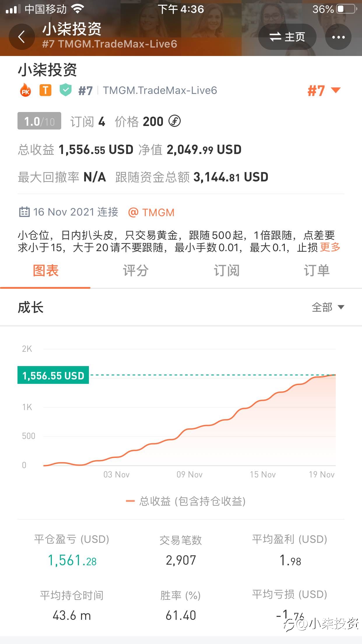Tap the orange T badge icon
This screenshot has height=644, width=362.
pyautogui.click(x=45, y=90)
